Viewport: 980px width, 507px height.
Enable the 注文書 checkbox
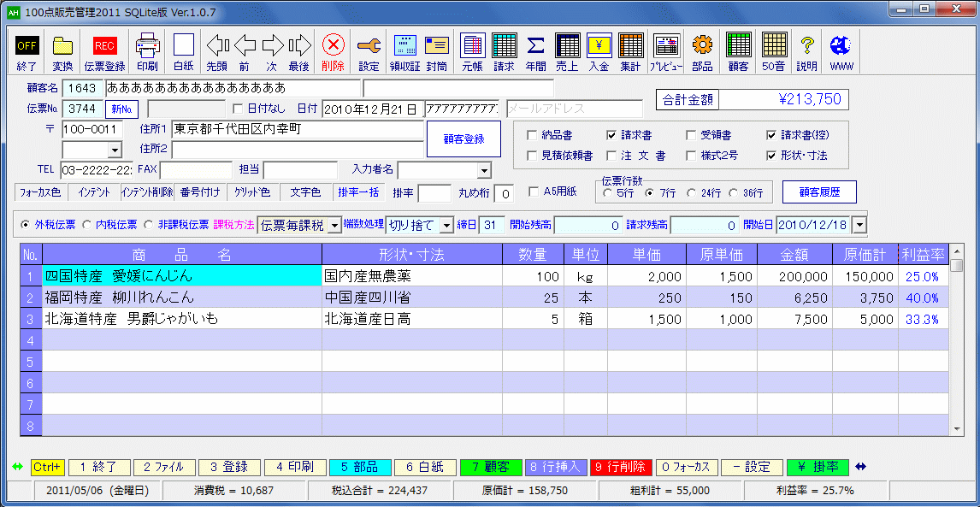(612, 156)
